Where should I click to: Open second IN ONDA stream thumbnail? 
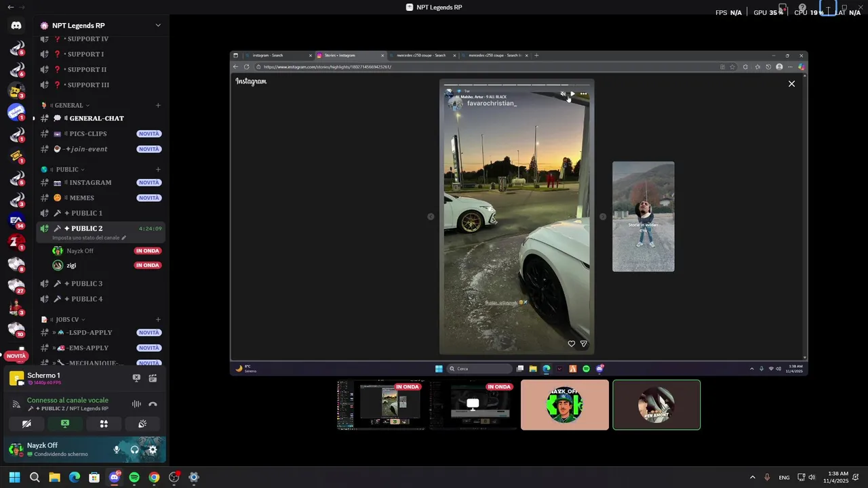click(473, 405)
